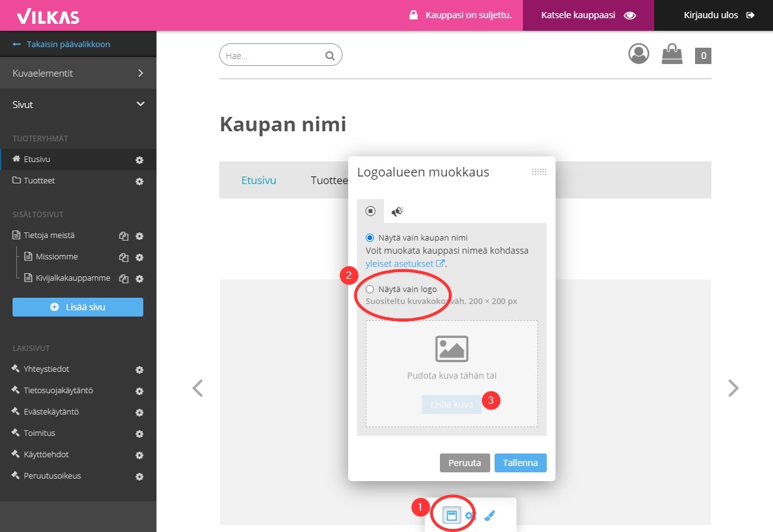
Task: Open yleiset asetukset link
Action: (x=405, y=264)
